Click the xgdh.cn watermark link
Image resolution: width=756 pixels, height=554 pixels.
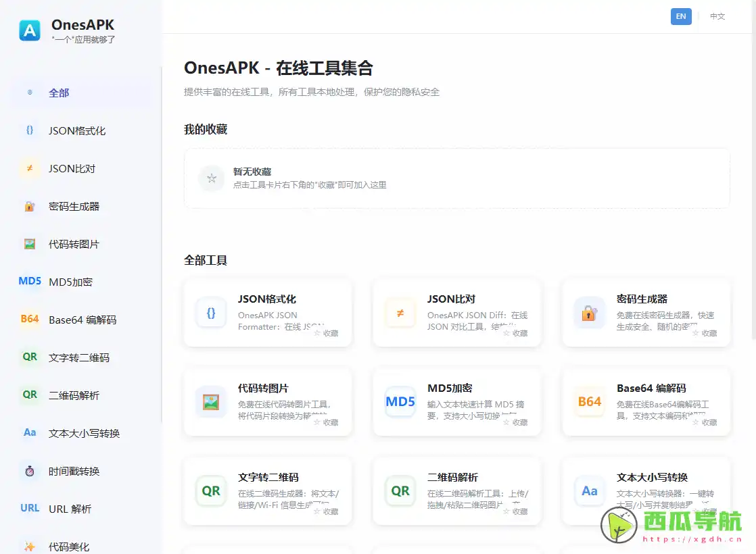(691, 540)
